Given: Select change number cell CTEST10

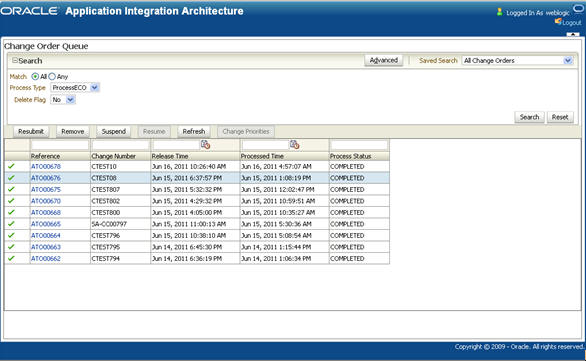Looking at the screenshot, I should [x=104, y=166].
